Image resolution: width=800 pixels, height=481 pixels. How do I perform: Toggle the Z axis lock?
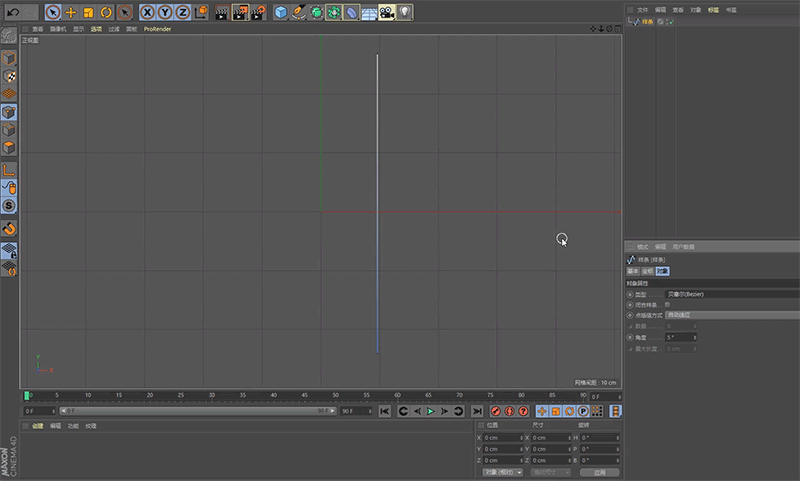tap(182, 12)
